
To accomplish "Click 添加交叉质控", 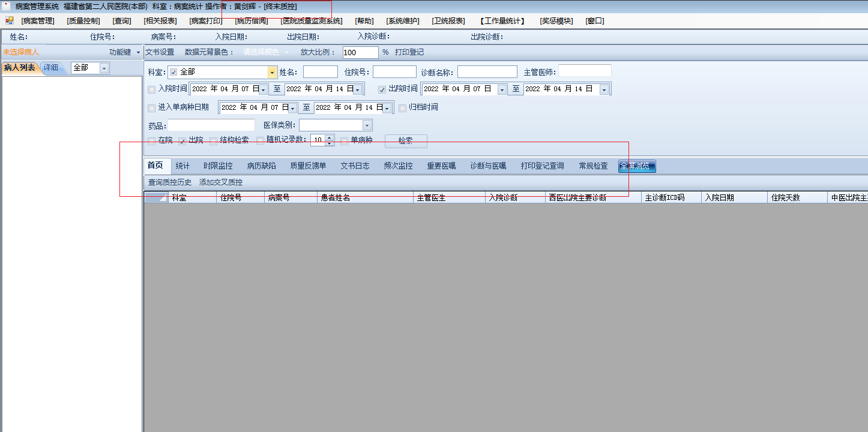I will (x=221, y=182).
